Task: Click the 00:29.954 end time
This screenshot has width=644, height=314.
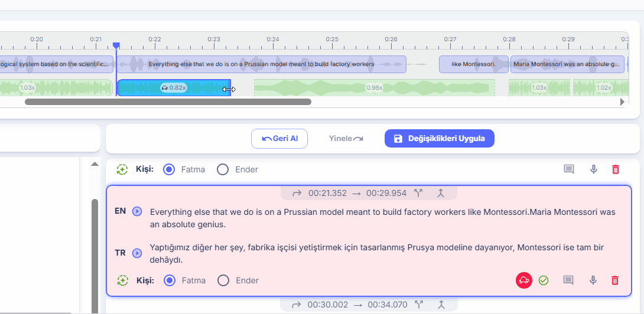Action: tap(386, 193)
